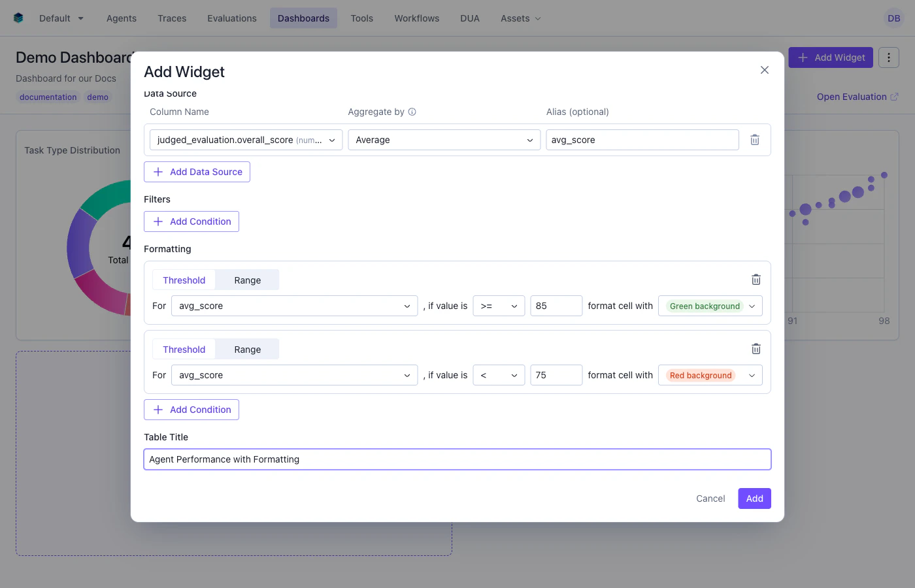The height and width of the screenshot is (588, 915).
Task: Select the Dashboards tab
Action: click(303, 18)
